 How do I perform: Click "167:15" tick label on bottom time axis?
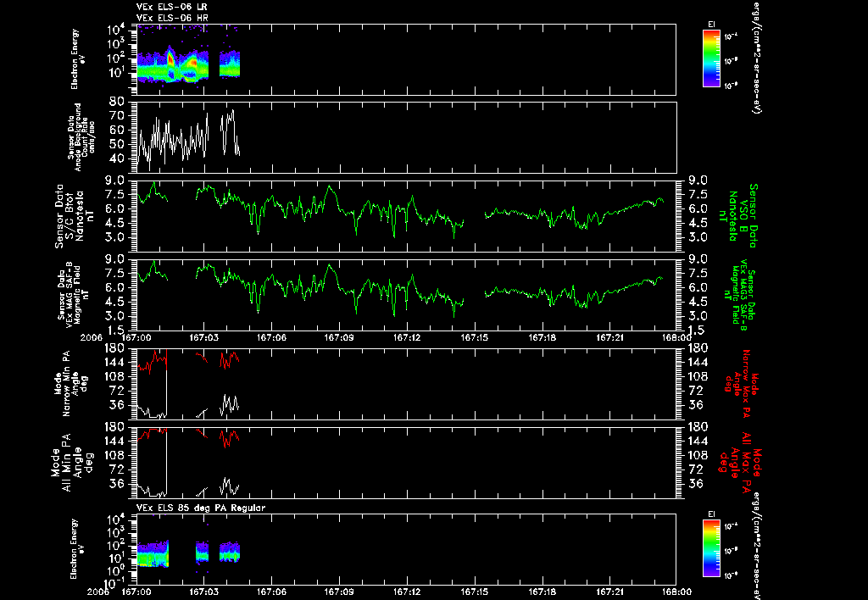(x=475, y=592)
